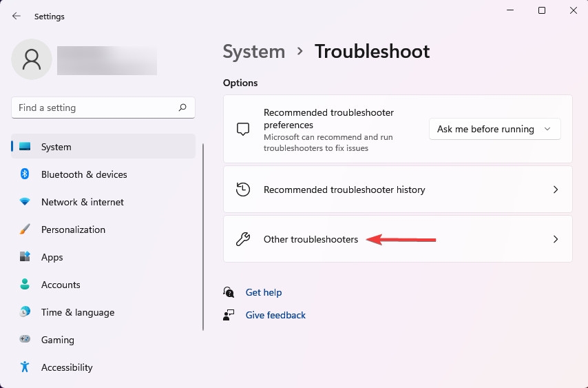Viewport: 588px width, 388px height.
Task: Click the Bluetooth icon in sidebar
Action: (25, 174)
